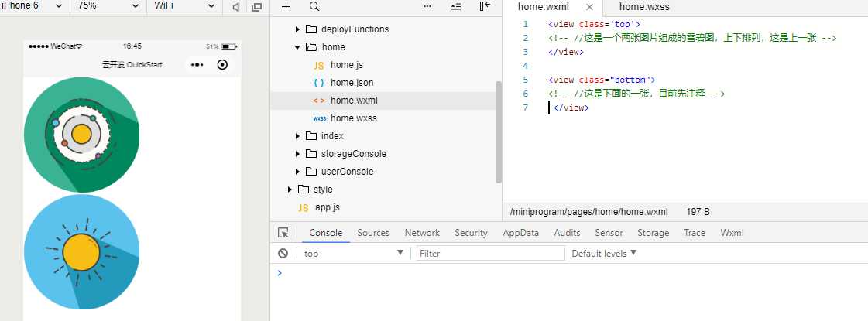Image resolution: width=868 pixels, height=321 pixels.
Task: Expand the deployFunctions folder
Action: point(298,29)
